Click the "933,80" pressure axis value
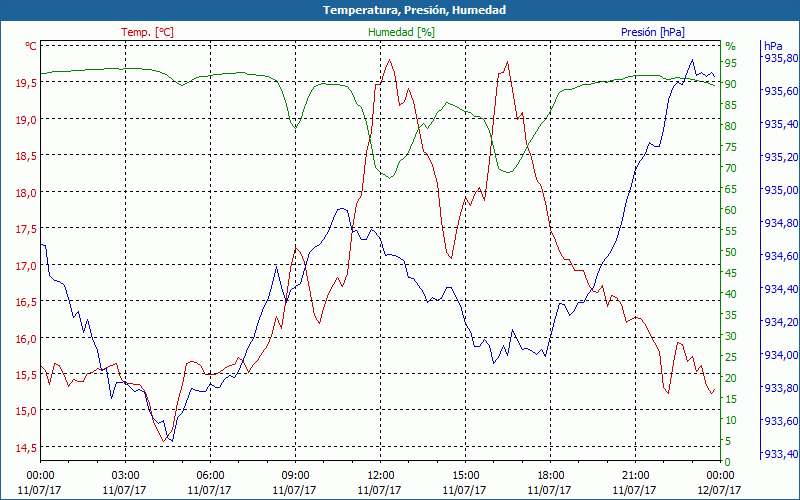The height and width of the screenshot is (500, 800). click(x=780, y=388)
